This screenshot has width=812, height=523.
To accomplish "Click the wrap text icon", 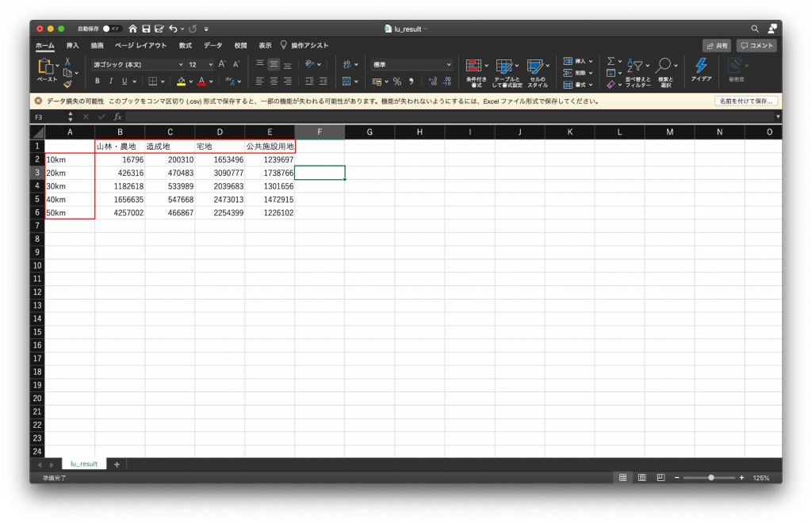I will (347, 64).
